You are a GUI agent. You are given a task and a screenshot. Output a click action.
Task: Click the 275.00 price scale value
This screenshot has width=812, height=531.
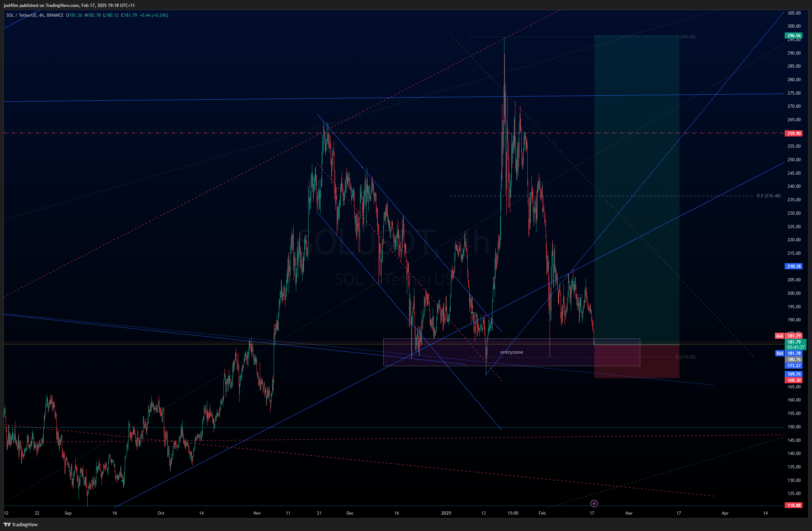(x=794, y=93)
